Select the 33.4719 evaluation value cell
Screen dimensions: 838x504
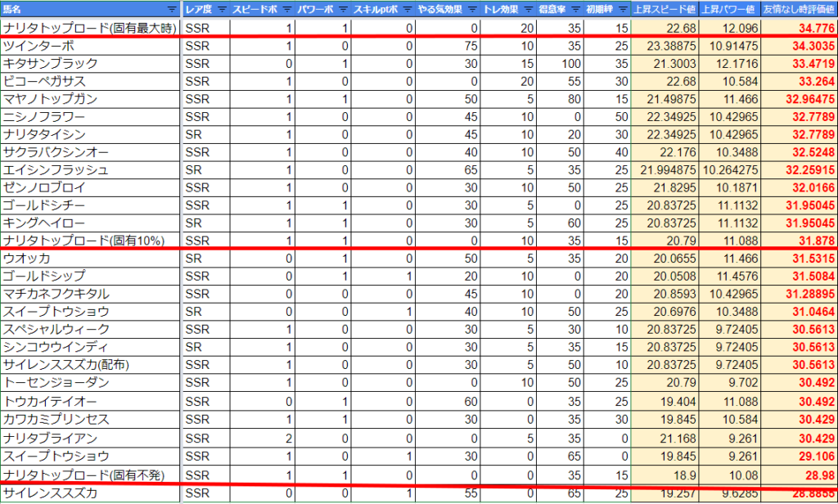click(799, 64)
